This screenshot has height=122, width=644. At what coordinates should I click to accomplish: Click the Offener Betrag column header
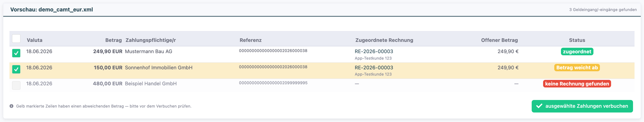[x=499, y=40]
